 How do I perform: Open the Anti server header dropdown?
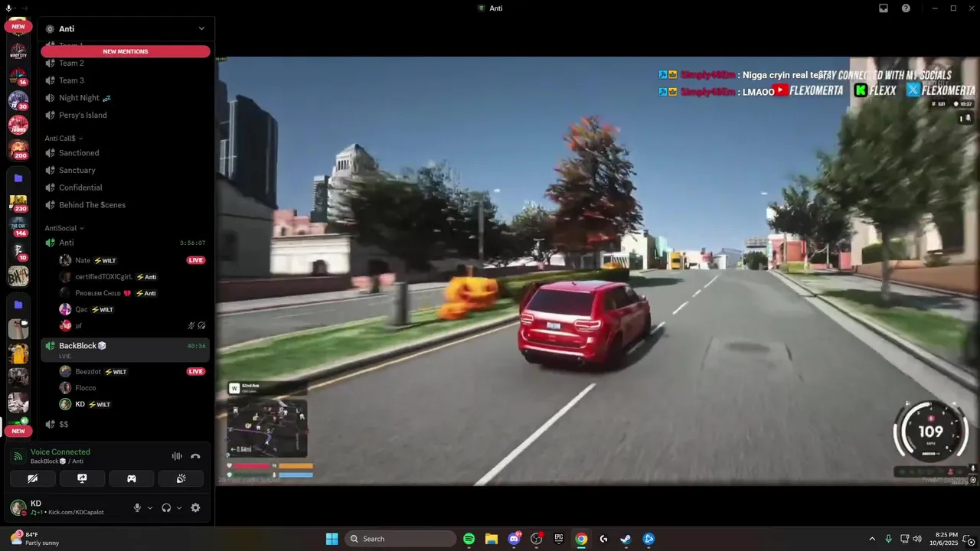pos(126,28)
